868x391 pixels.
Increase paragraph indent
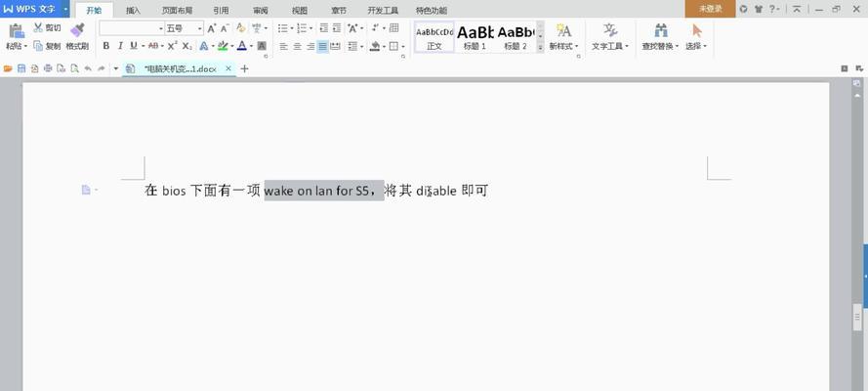(x=337, y=27)
